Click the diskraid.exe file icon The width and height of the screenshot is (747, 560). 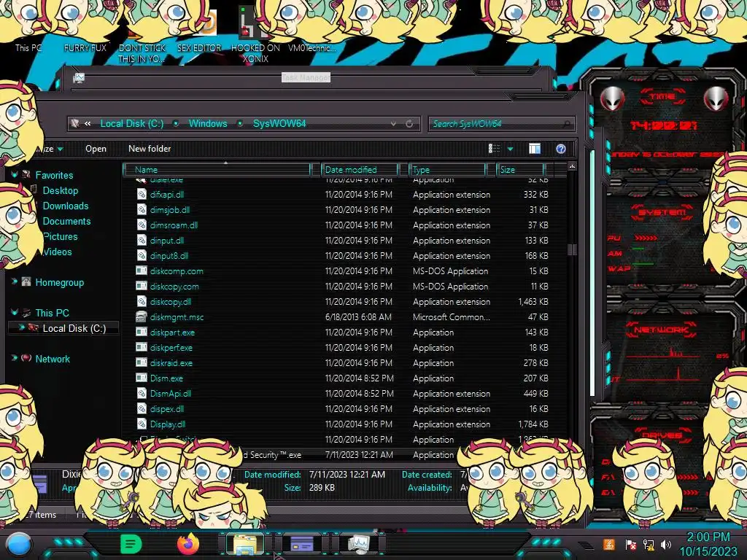(141, 362)
